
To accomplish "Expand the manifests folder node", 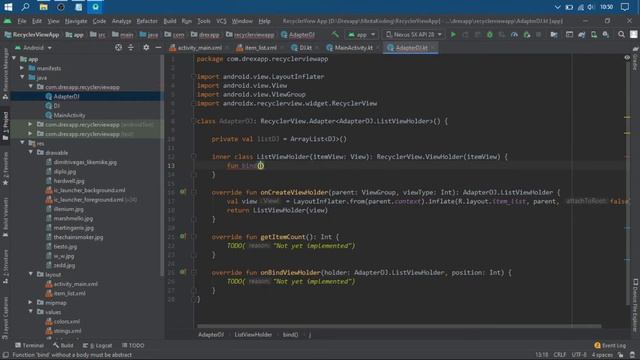I will pyautogui.click(x=22, y=68).
